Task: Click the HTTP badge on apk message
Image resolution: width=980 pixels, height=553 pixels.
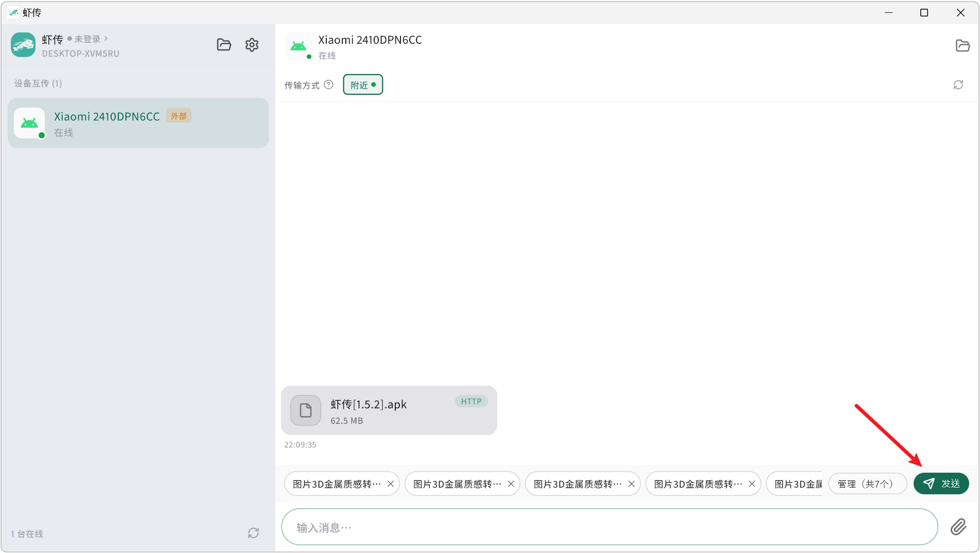Action: pyautogui.click(x=471, y=401)
